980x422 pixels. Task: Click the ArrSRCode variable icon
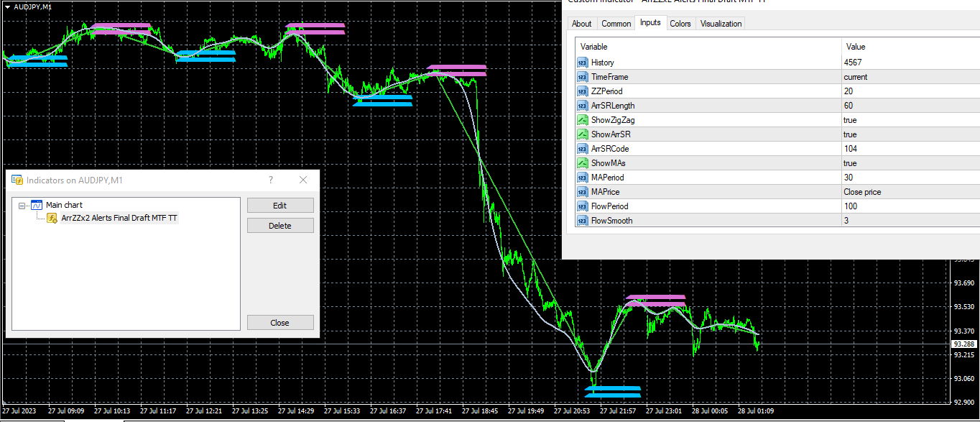tap(583, 149)
